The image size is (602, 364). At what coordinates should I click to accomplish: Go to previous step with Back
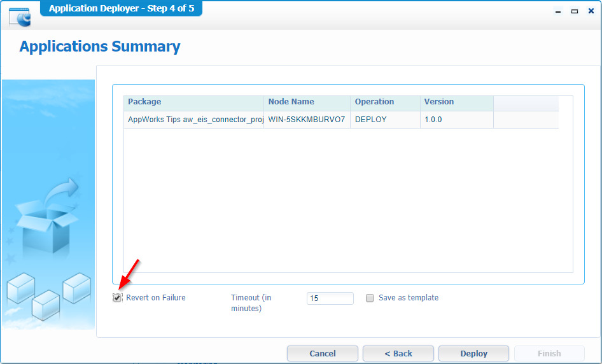click(x=398, y=353)
